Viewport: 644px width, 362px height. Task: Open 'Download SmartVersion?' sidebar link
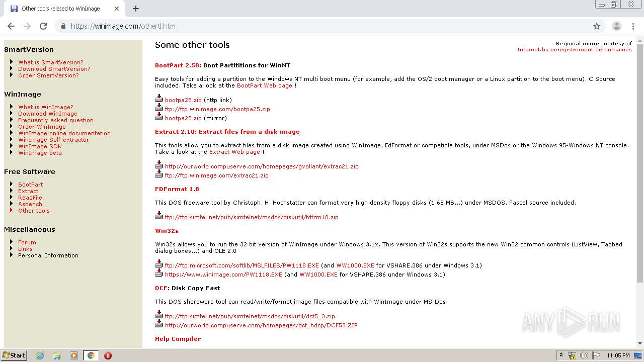pos(54,69)
